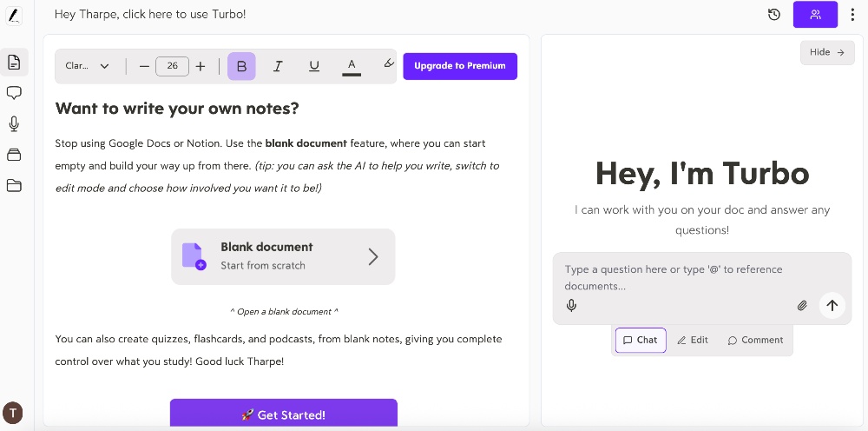Start voice input in Turbo chat box
Screen dimensions: 868x431
[571, 305]
